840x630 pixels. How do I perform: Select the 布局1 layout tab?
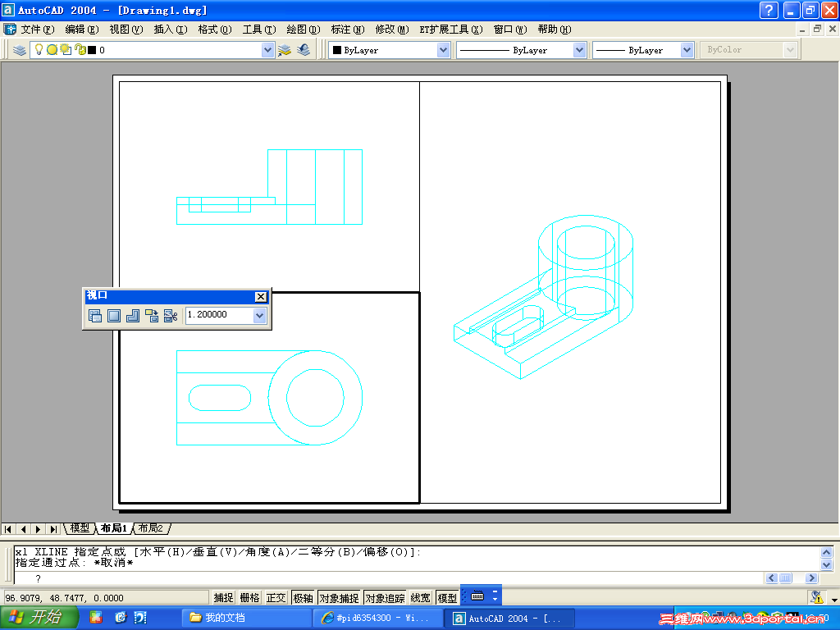113,528
